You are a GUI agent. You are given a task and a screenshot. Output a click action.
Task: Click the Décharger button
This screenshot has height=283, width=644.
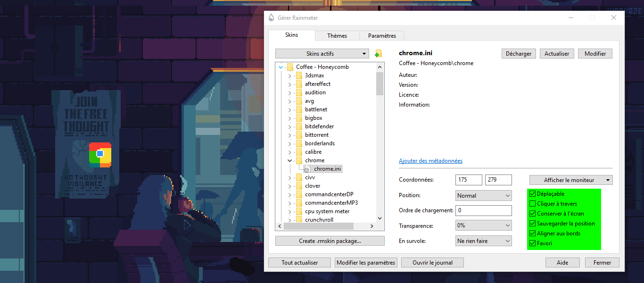click(518, 54)
